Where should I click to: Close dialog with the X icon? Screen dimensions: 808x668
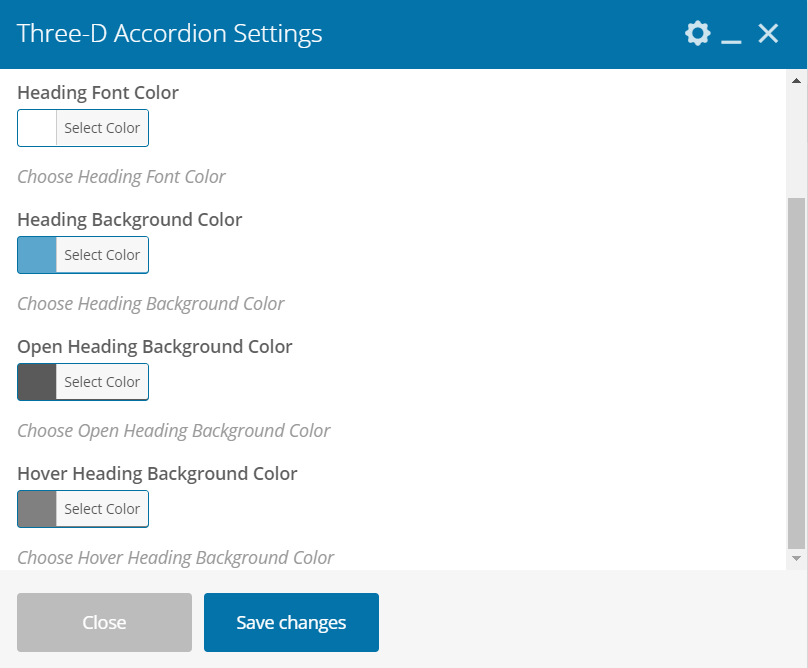(768, 34)
